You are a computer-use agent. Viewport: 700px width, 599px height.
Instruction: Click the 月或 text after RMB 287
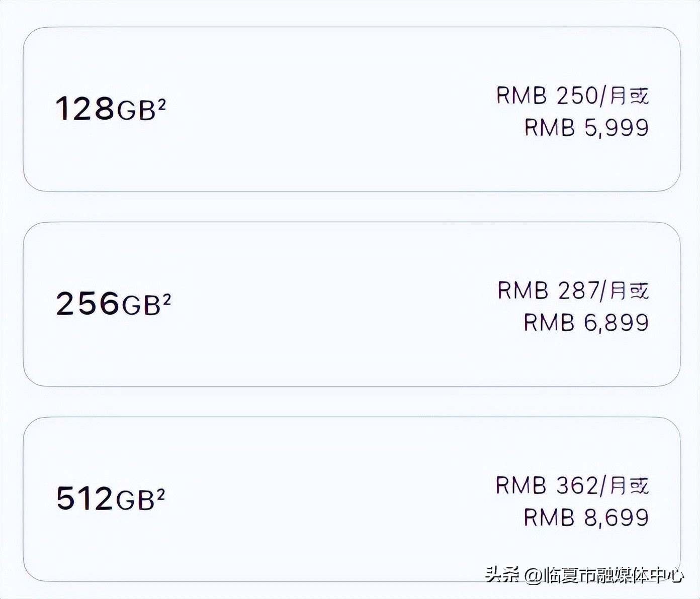pos(629,290)
